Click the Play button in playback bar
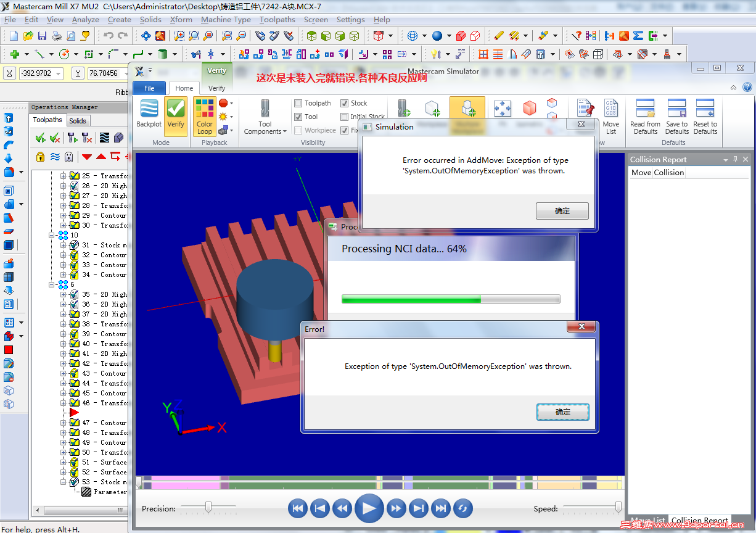756x533 pixels. click(x=369, y=508)
